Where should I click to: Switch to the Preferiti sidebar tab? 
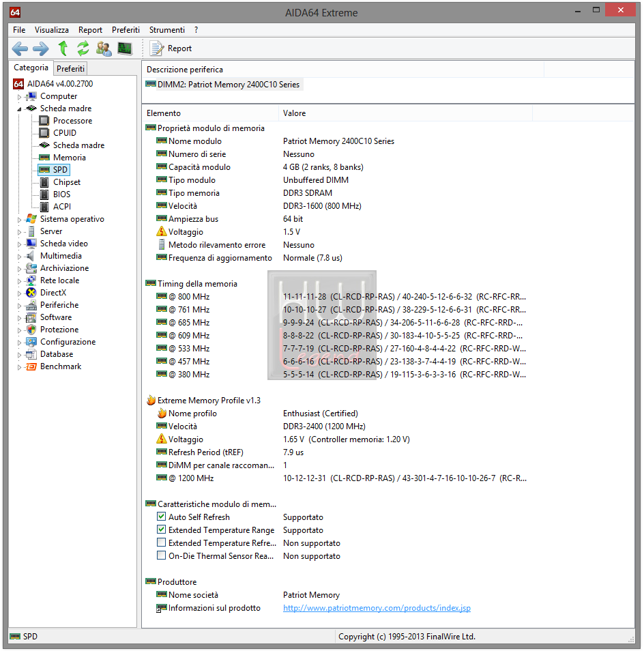coord(70,68)
